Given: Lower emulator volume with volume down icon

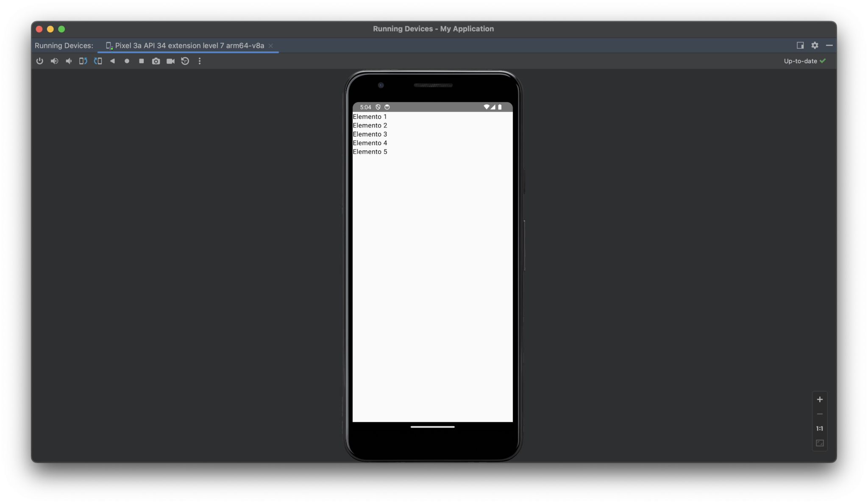Looking at the screenshot, I should (x=69, y=61).
